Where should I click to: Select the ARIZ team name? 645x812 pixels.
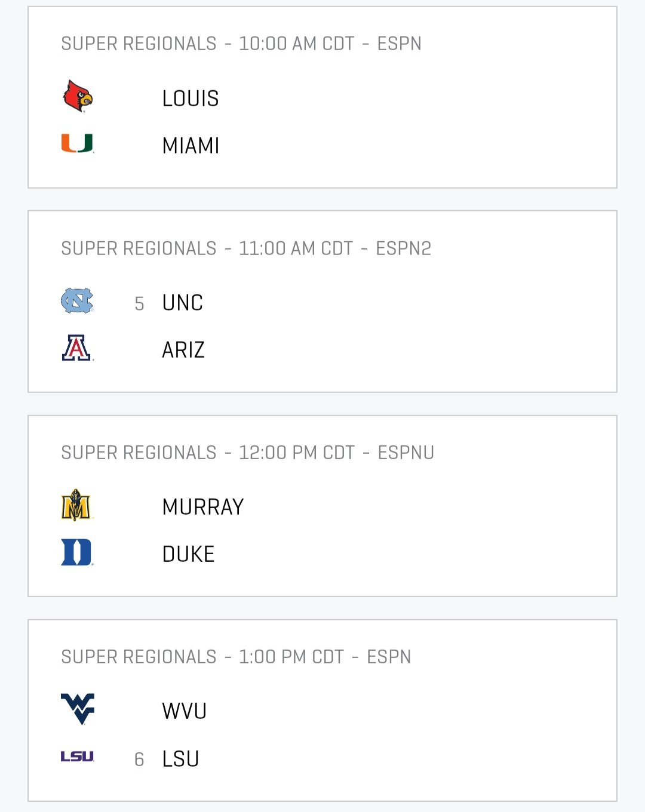[183, 350]
